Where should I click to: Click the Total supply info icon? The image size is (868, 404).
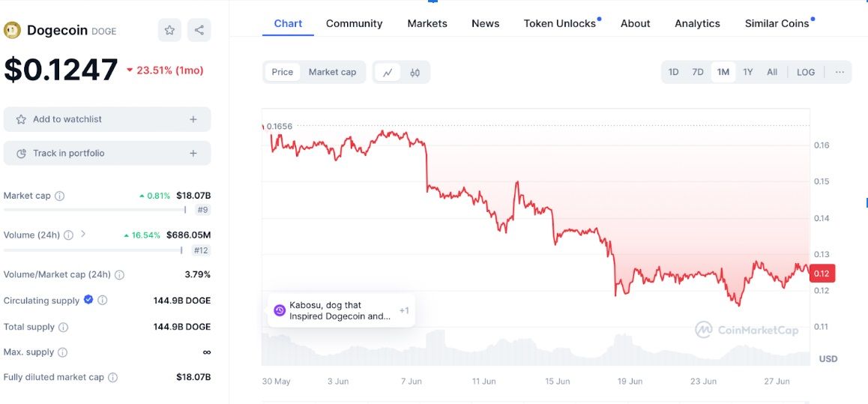[64, 328]
